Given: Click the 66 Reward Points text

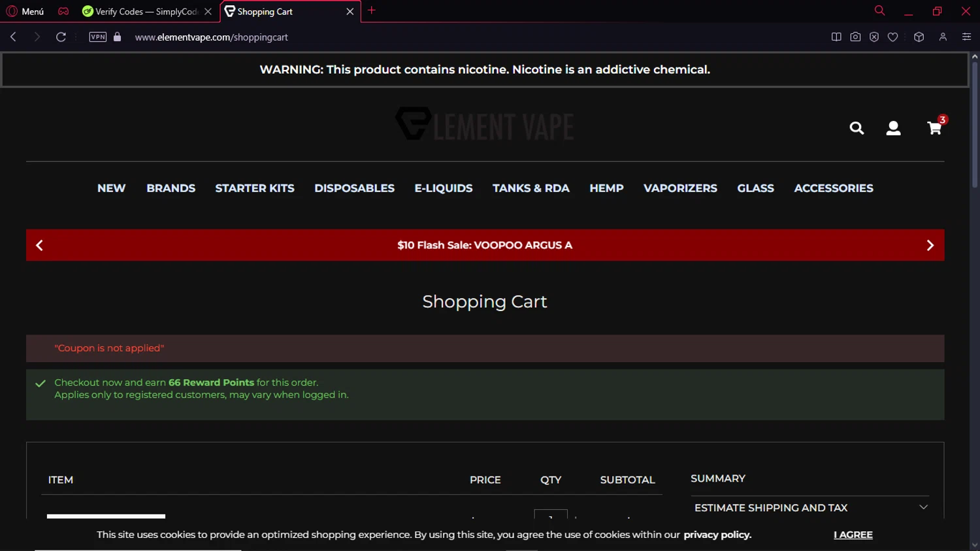Looking at the screenshot, I should point(211,382).
